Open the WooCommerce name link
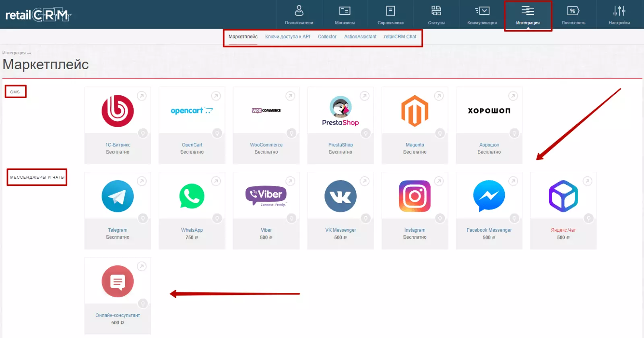 tap(266, 145)
